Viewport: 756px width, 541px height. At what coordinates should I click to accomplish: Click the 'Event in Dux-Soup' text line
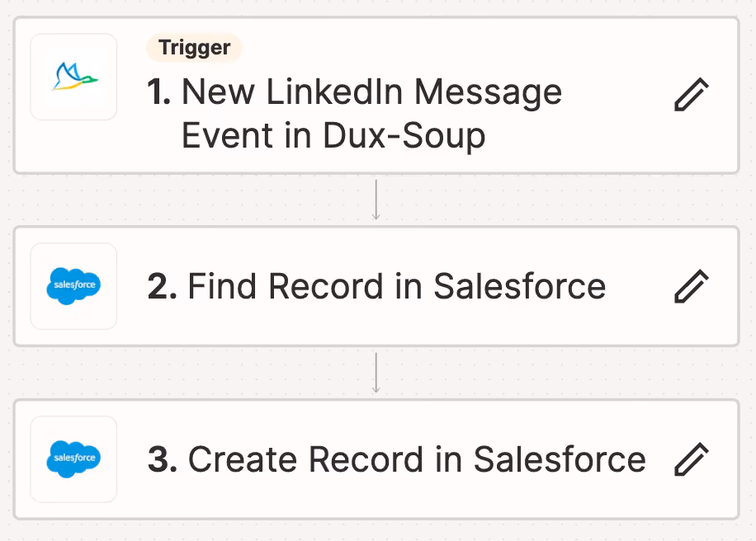[x=333, y=136]
